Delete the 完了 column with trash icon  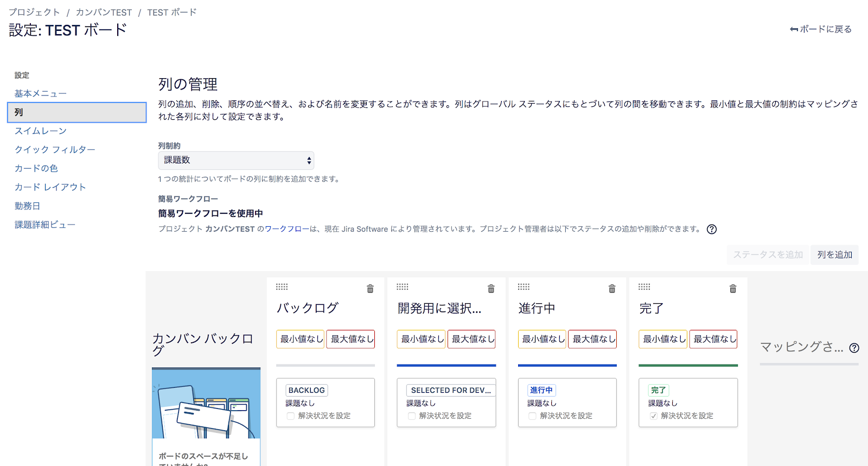point(733,289)
